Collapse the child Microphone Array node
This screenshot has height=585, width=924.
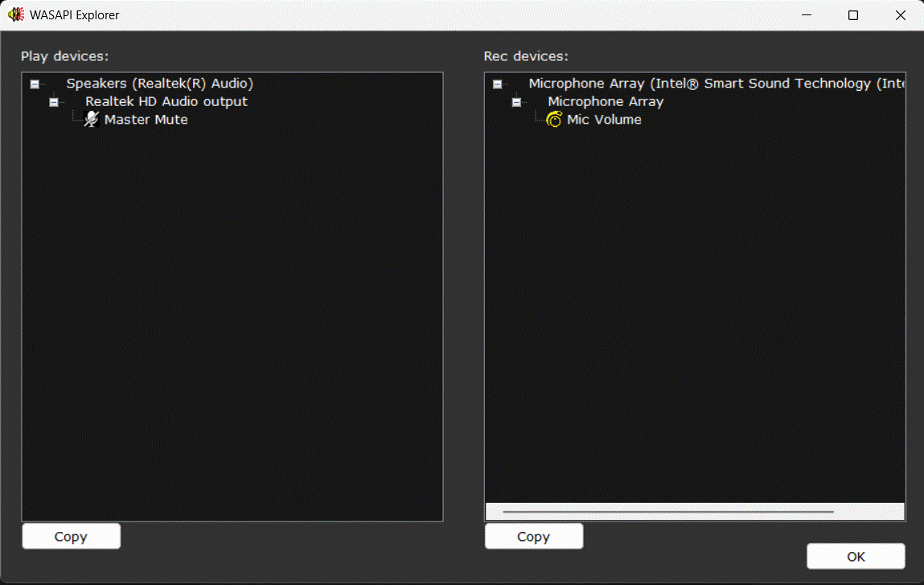point(516,102)
